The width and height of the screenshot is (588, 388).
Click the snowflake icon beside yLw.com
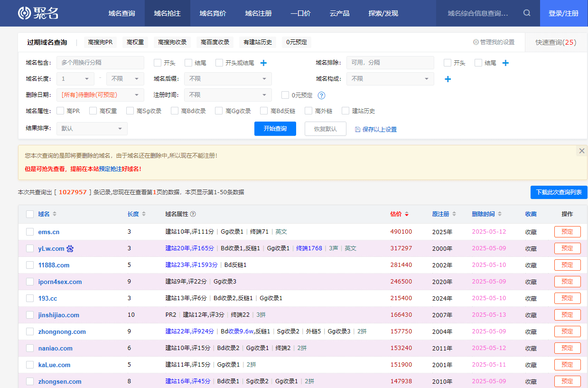(70, 248)
